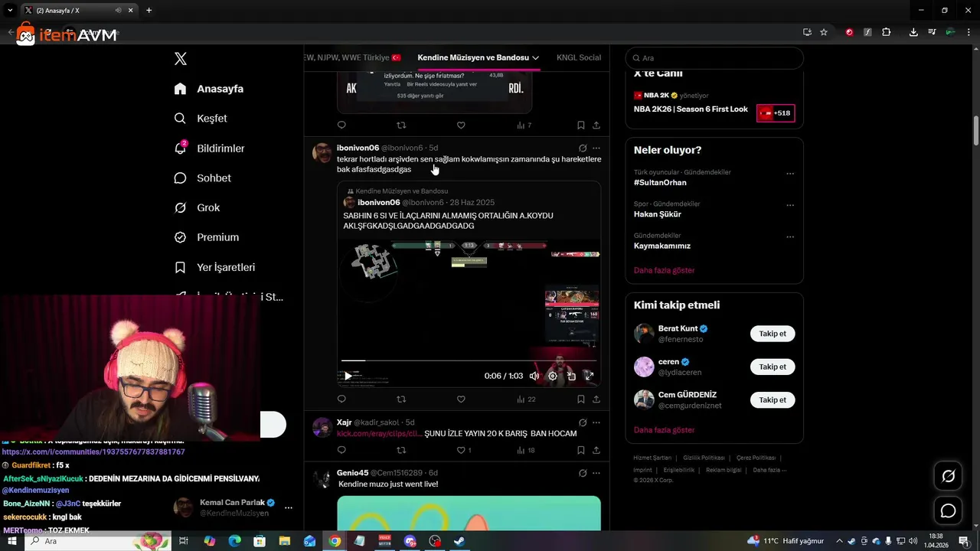Go to Anasayfa in the sidebar
The image size is (980, 551).
point(209,89)
